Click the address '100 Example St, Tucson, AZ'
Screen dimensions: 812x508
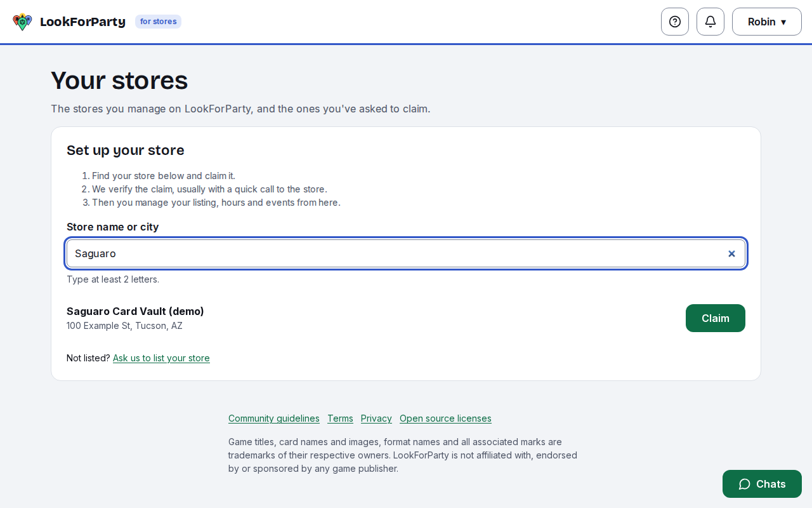(x=124, y=326)
